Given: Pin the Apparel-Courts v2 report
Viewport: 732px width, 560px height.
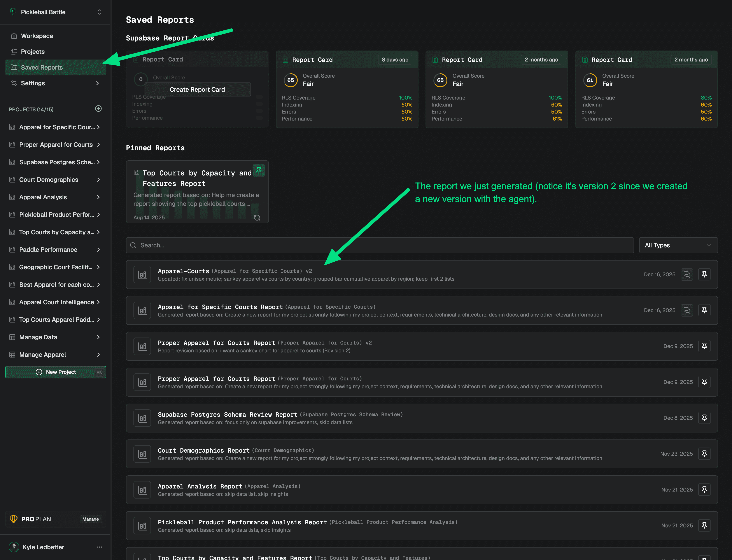Looking at the screenshot, I should 704,274.
